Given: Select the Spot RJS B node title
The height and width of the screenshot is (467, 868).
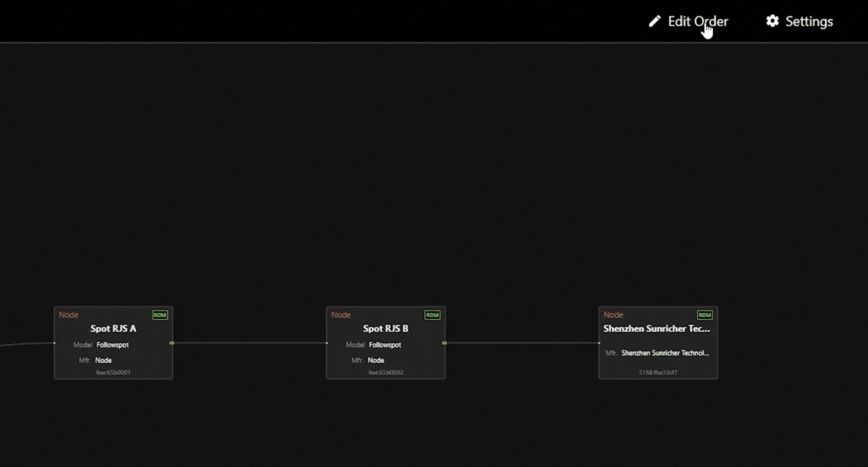Looking at the screenshot, I should [386, 328].
